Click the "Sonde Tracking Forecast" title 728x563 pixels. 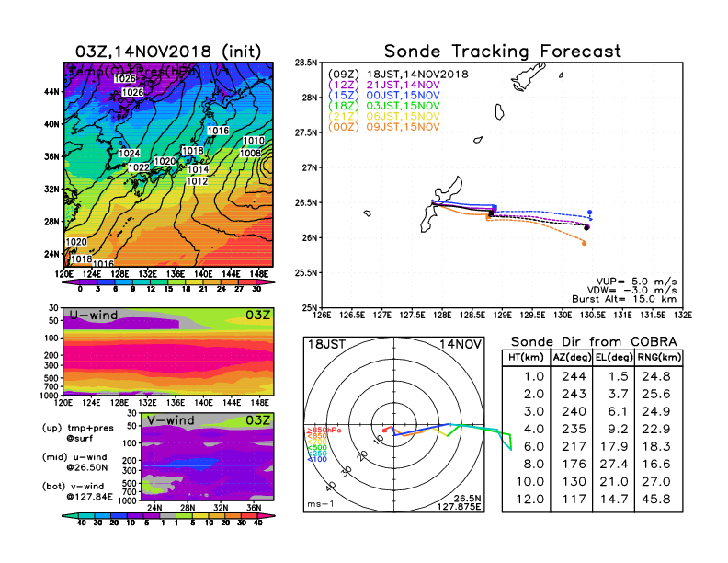click(503, 52)
